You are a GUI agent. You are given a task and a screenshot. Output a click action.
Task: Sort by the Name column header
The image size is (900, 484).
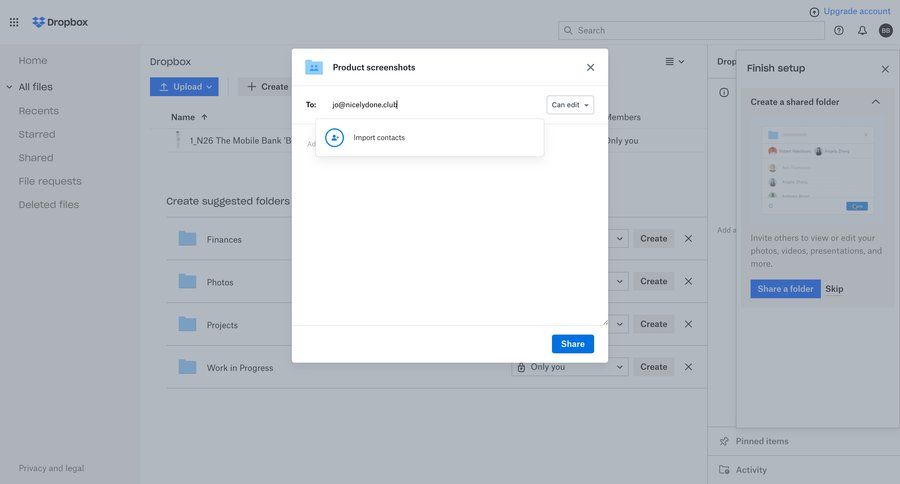click(x=189, y=117)
